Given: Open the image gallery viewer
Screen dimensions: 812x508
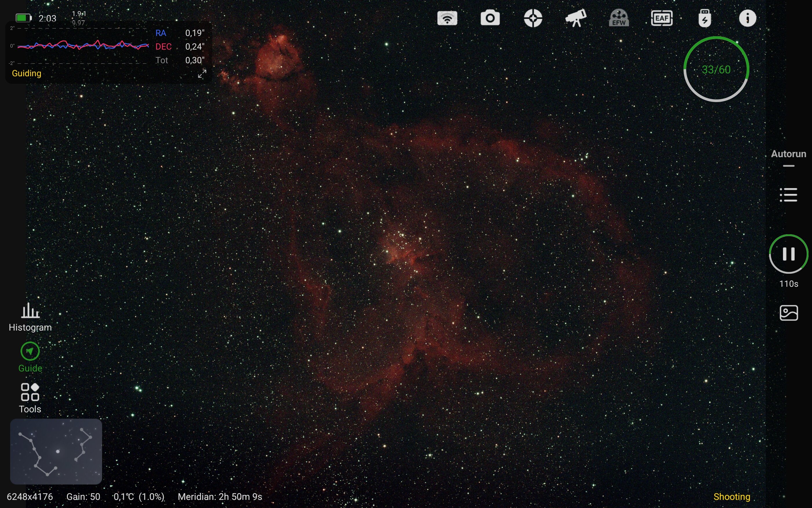Looking at the screenshot, I should tap(788, 313).
